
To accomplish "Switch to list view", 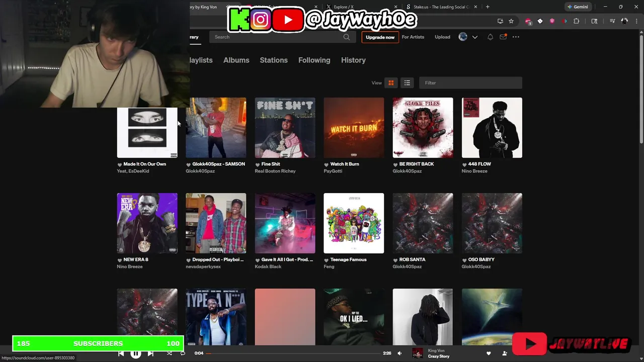I will 407,83.
